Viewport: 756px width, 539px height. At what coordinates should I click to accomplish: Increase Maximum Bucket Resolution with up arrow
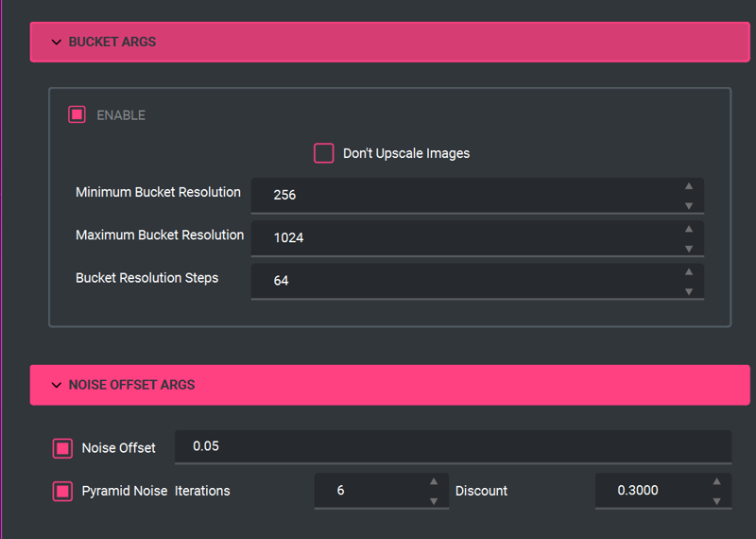[689, 229]
